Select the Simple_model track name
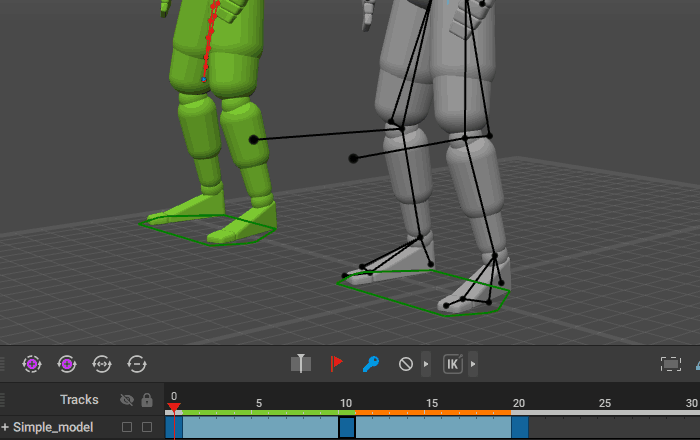Screen dimensions: 700x440 pos(53,428)
